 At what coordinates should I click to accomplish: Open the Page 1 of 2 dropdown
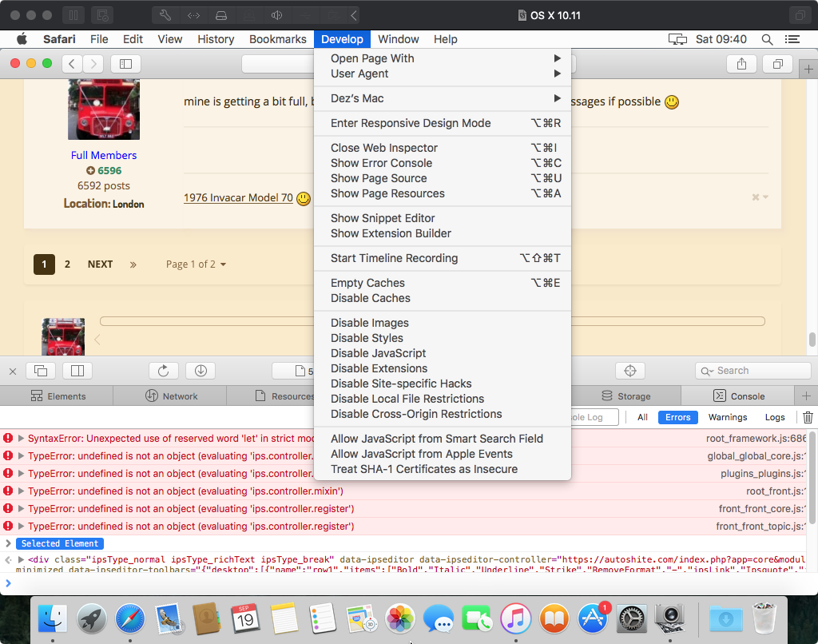tap(197, 264)
